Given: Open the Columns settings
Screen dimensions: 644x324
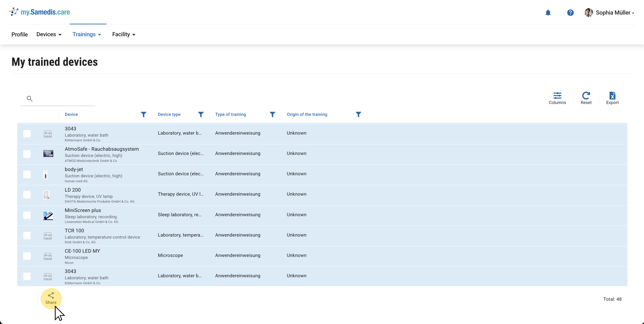Looking at the screenshot, I should click(x=557, y=98).
